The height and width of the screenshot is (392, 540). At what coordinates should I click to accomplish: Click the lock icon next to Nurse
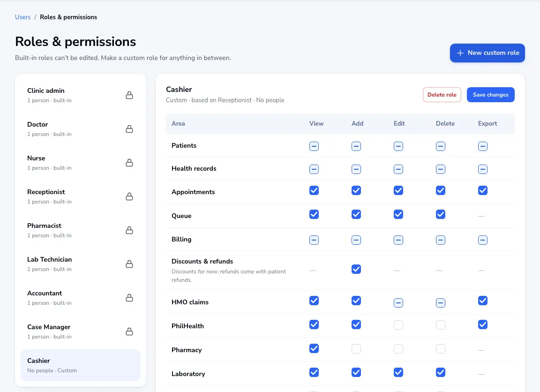pos(129,163)
